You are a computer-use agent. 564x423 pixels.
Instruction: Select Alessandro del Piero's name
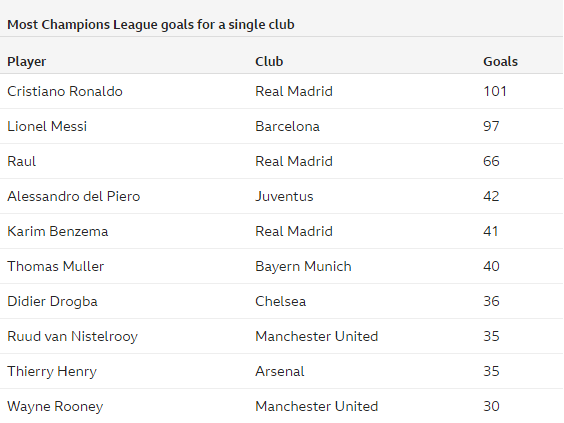(74, 196)
